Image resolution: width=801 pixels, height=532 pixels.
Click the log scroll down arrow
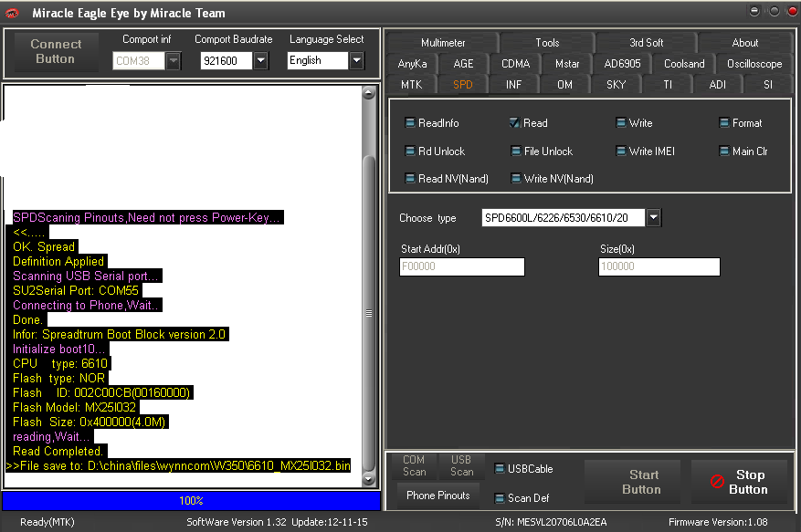click(369, 479)
